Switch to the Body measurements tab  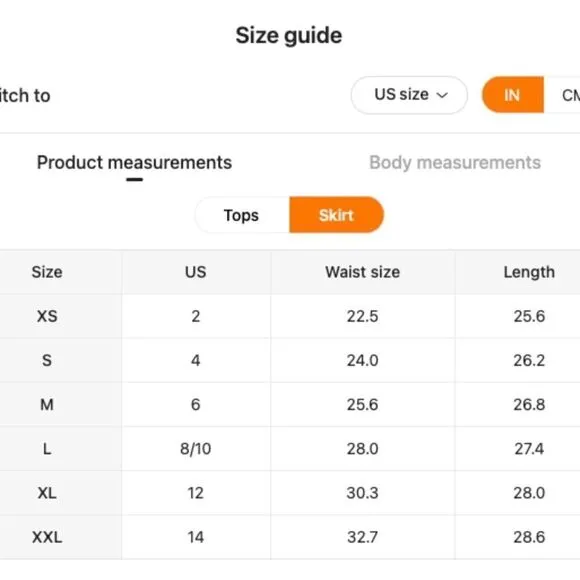[455, 162]
